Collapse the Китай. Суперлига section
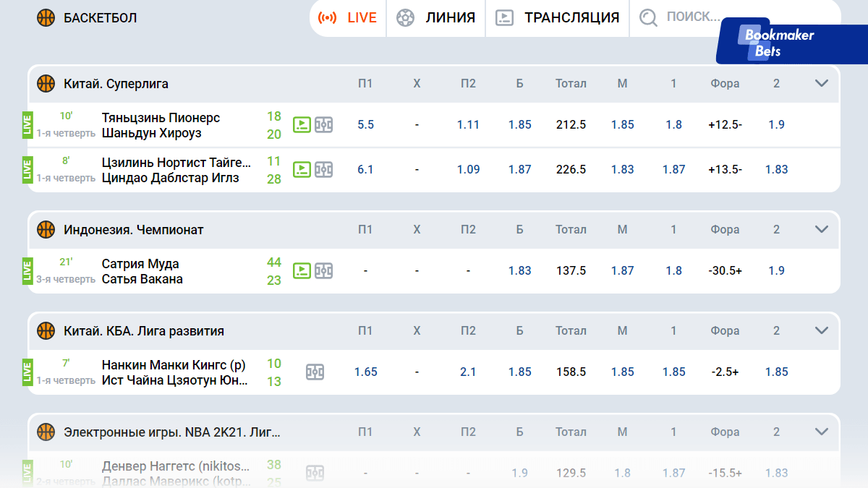868x488 pixels. [x=821, y=84]
